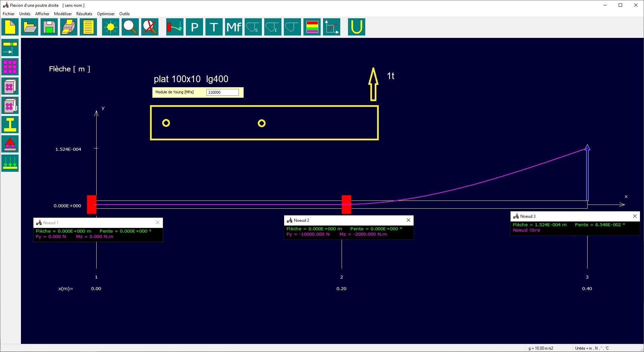Image resolution: width=644 pixels, height=352 pixels.
Task: Activate the zoom magnifier tool
Action: (130, 27)
